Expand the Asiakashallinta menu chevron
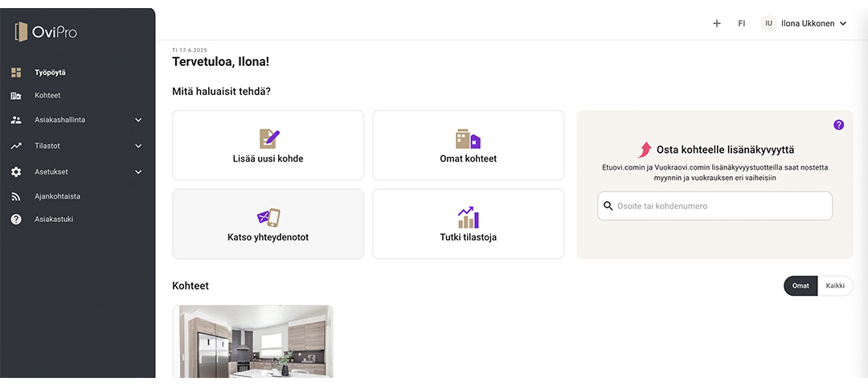 [138, 120]
